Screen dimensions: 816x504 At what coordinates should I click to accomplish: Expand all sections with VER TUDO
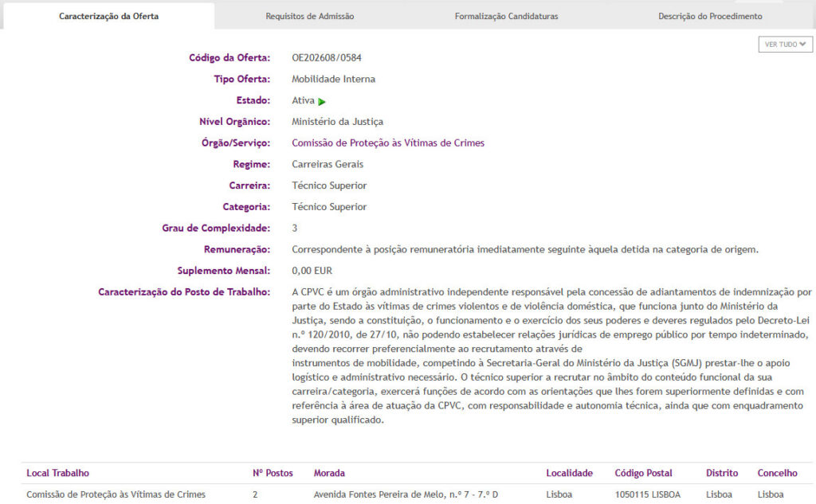coord(785,45)
